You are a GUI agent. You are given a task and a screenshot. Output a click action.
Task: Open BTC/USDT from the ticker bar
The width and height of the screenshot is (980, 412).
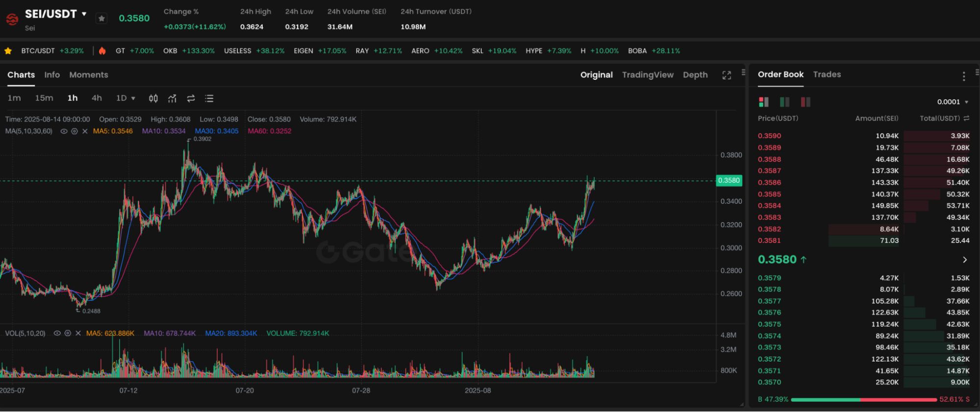pyautogui.click(x=52, y=51)
